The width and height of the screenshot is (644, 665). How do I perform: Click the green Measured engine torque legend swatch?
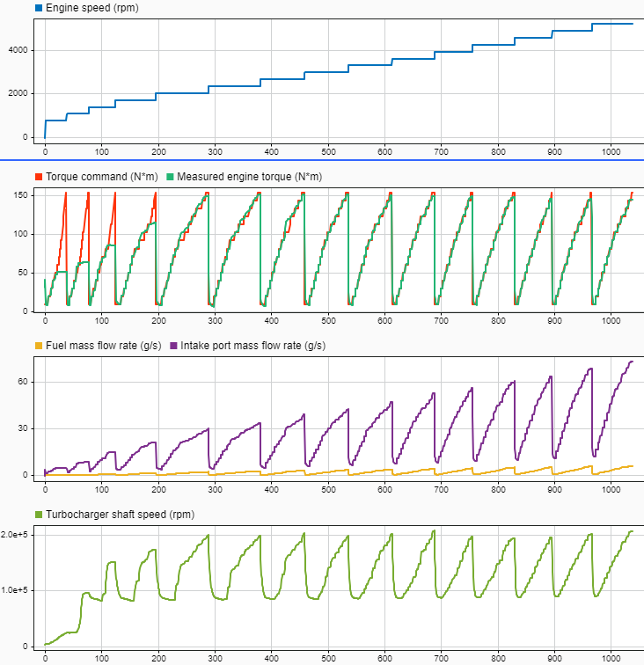click(x=170, y=177)
